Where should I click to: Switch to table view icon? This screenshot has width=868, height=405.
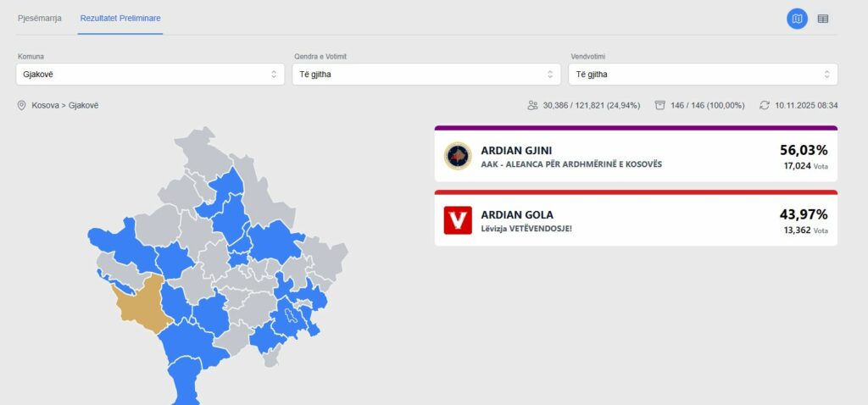click(822, 19)
